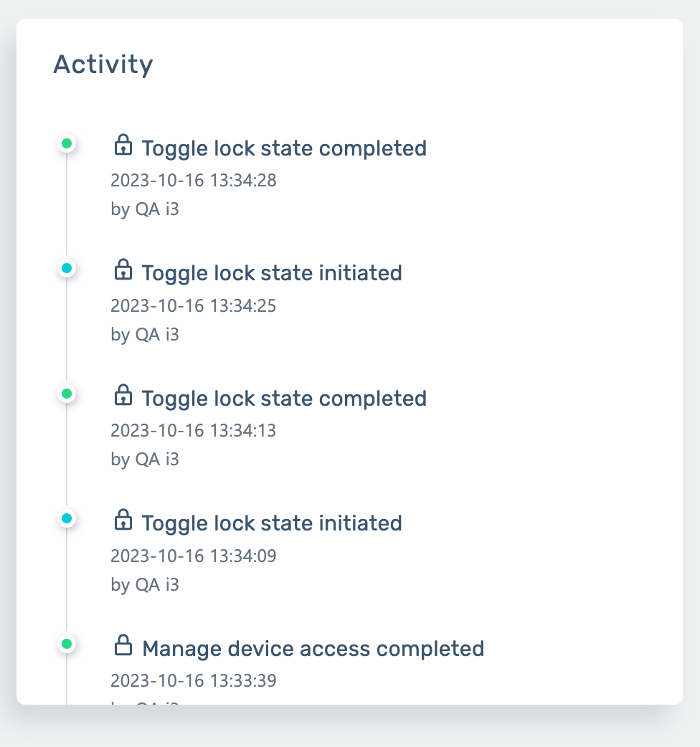Image resolution: width=700 pixels, height=747 pixels.
Task: Click green timeline dot for the 13:34:13 entry
Action: point(67,394)
